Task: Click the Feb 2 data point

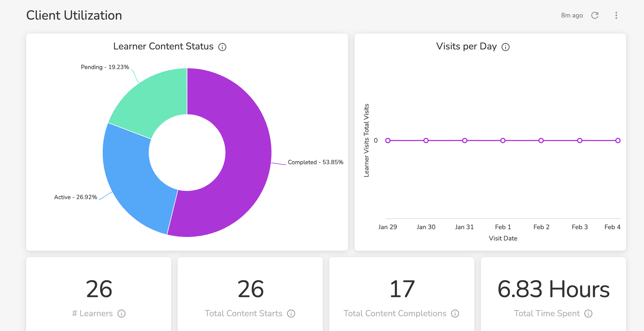Action: (541, 141)
